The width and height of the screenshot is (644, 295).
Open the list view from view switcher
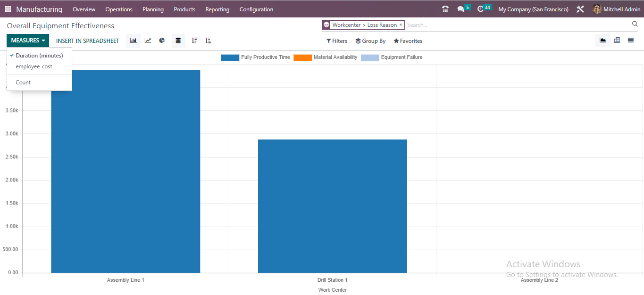(631, 40)
